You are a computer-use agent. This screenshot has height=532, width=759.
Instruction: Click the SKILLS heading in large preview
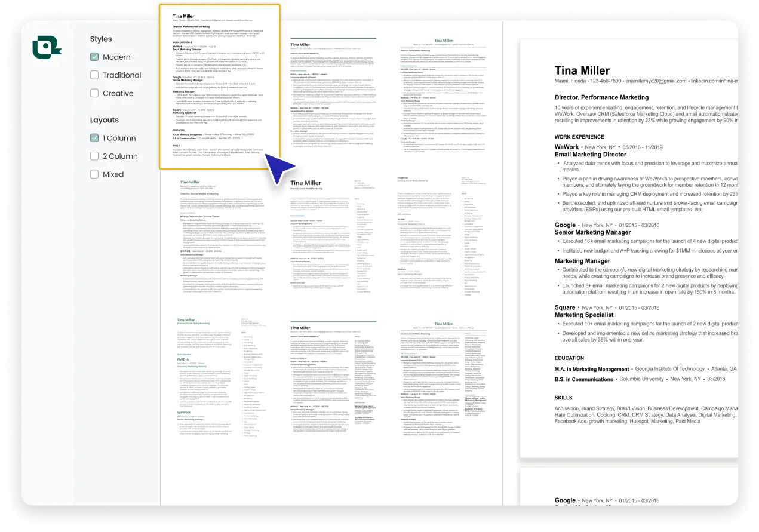coord(563,398)
